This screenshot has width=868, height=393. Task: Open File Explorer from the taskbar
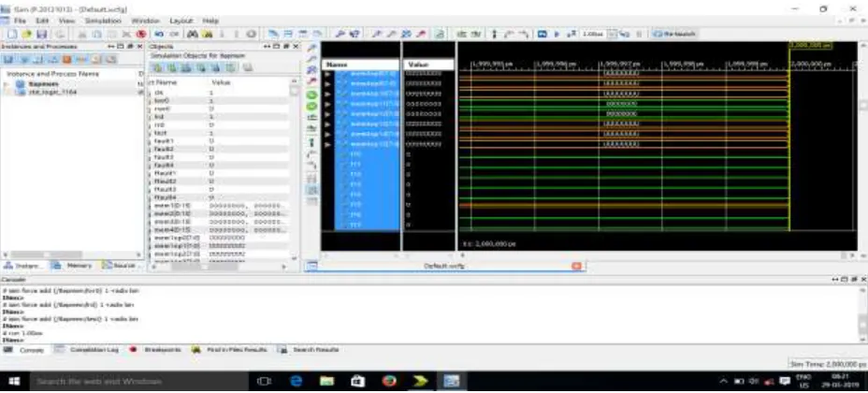tap(327, 382)
